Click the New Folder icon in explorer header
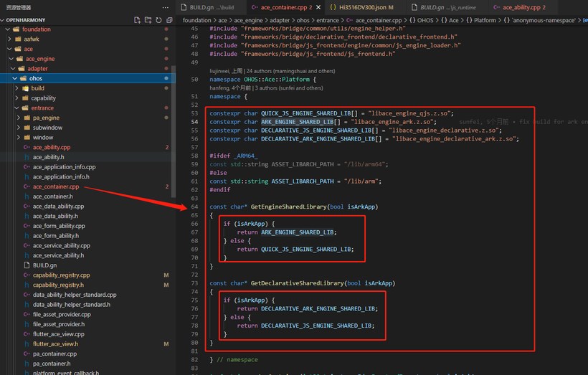 tap(148, 20)
